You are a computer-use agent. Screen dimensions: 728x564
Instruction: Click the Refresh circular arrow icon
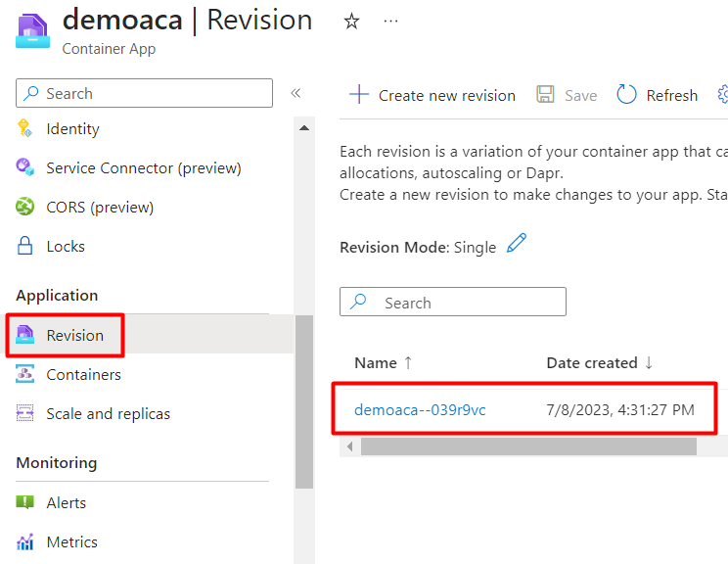click(626, 94)
